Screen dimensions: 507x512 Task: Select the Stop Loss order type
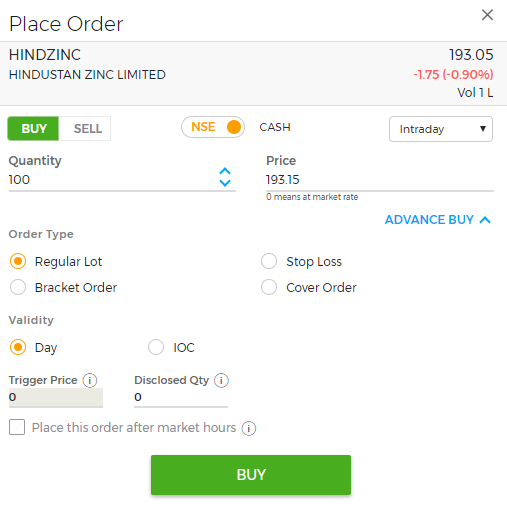pyautogui.click(x=269, y=261)
